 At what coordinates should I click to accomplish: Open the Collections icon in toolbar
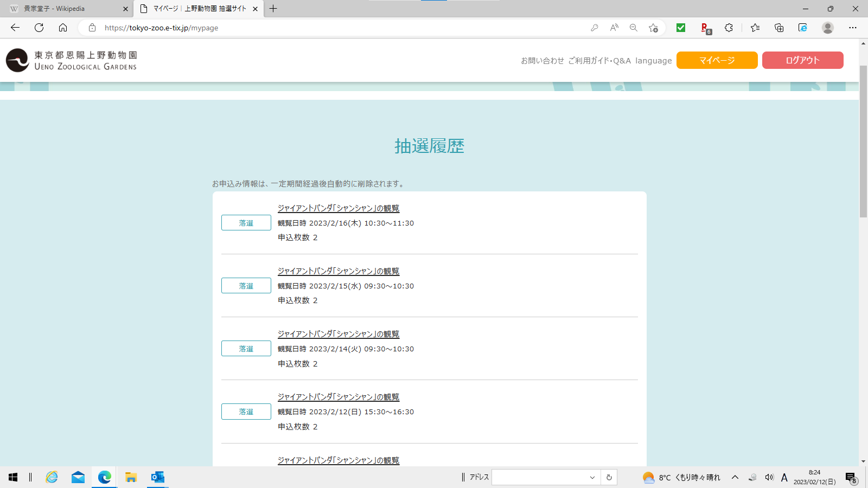[779, 28]
